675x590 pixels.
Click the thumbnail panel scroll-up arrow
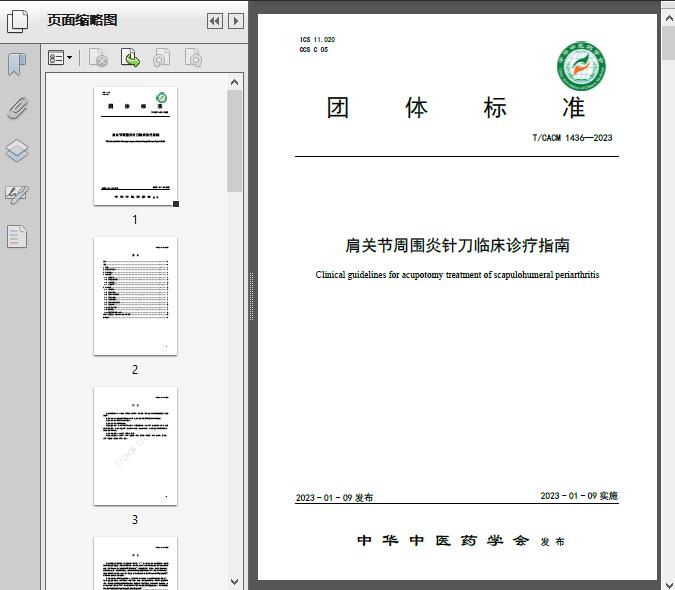tap(235, 82)
